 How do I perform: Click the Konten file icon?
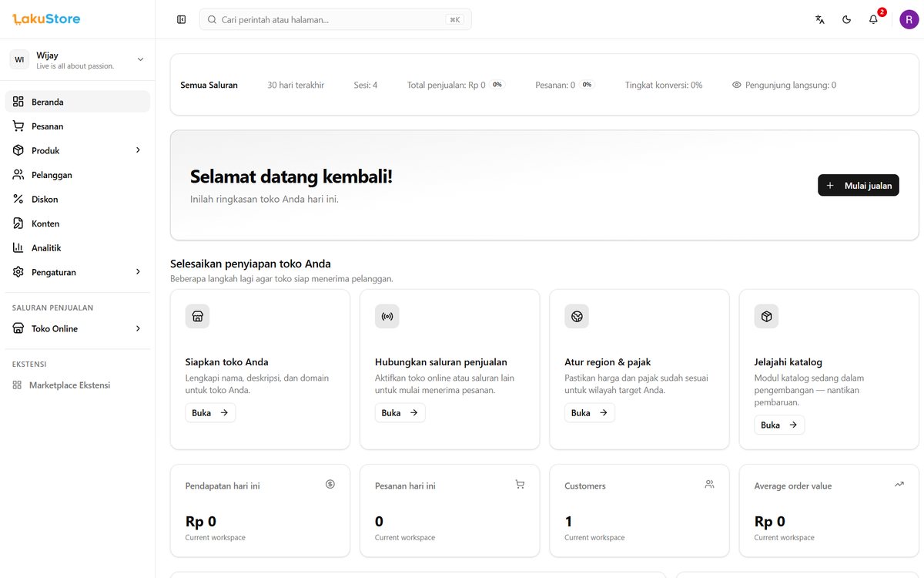tap(18, 223)
